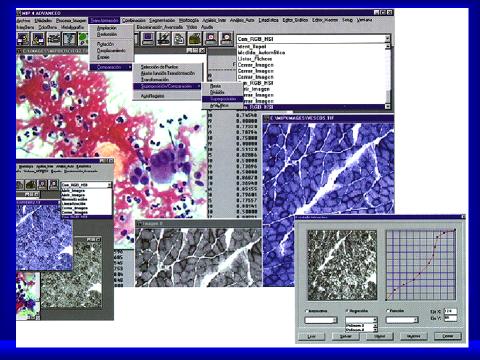Click the rightmost red camera toolbar icon
Image resolution: width=480 pixels, height=360 pixels.
(226, 39)
